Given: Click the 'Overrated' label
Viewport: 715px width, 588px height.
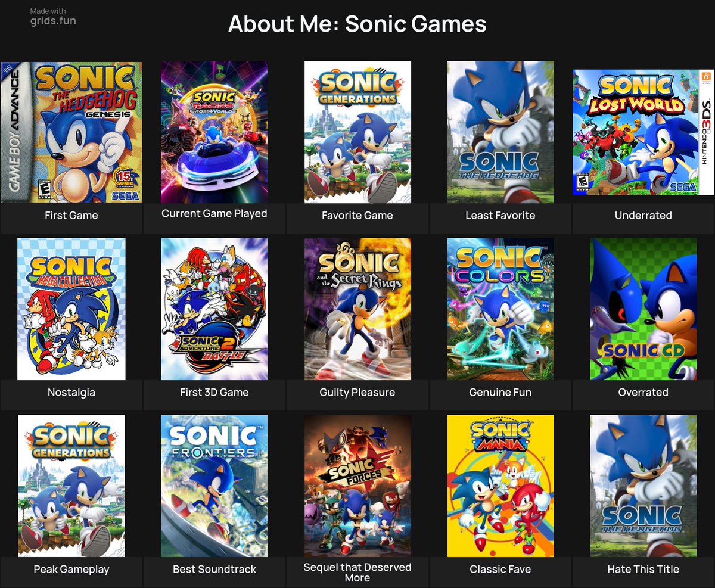Looking at the screenshot, I should pyautogui.click(x=643, y=393).
